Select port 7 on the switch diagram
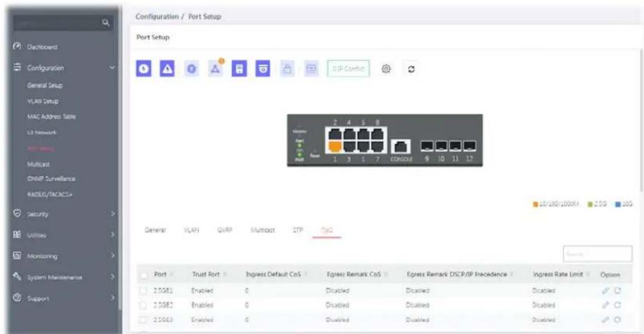This screenshot has width=644, height=334. (x=377, y=147)
